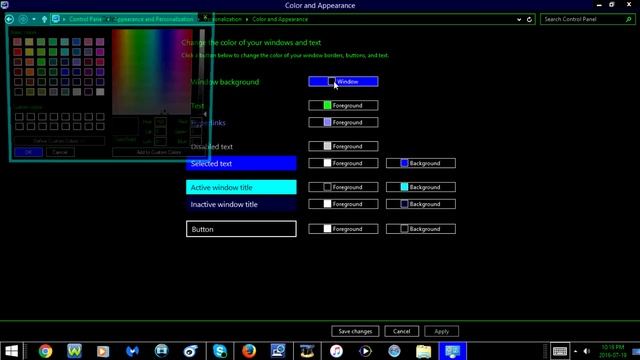Click the title bar window icon
Viewport: 640px width, 360px height.
click(x=4, y=5)
